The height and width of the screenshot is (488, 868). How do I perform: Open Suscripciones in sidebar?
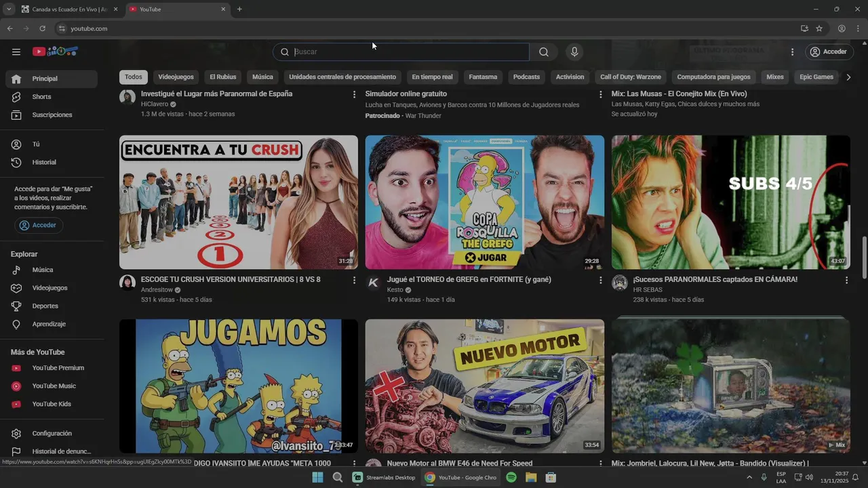click(x=52, y=115)
